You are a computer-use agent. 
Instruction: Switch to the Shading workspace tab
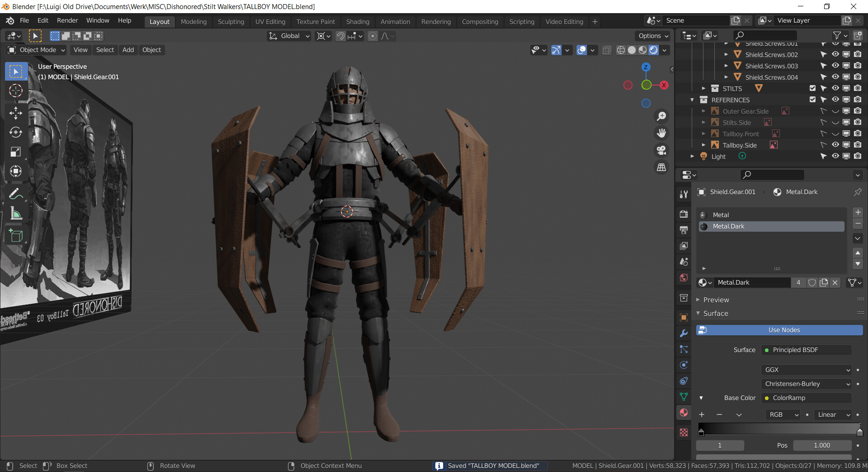(x=357, y=22)
